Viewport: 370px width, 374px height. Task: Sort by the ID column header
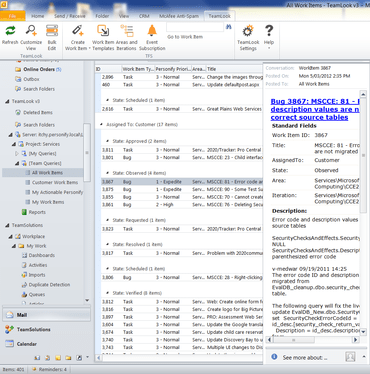108,69
